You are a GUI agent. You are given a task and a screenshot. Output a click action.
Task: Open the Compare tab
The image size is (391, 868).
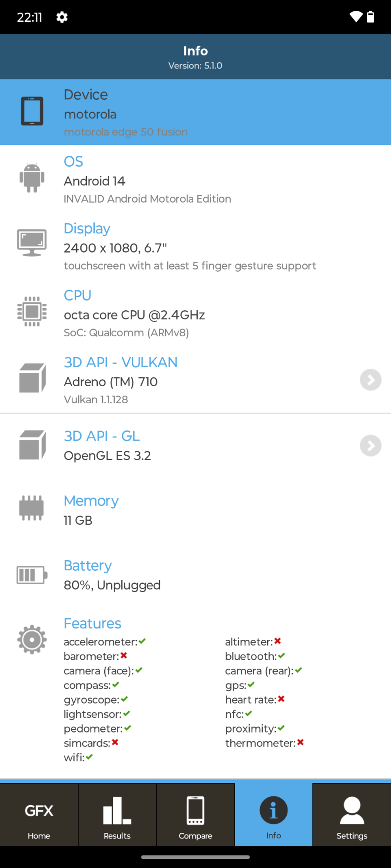[x=195, y=815]
